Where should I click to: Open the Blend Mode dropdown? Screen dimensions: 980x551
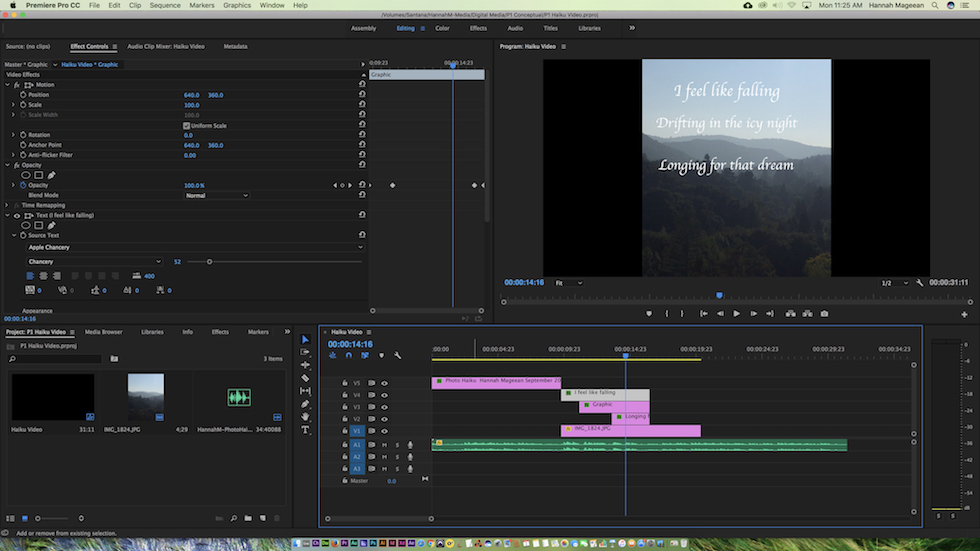point(217,196)
